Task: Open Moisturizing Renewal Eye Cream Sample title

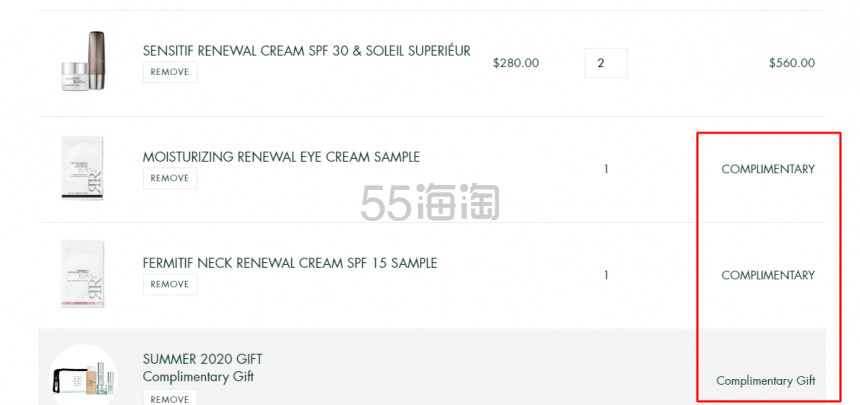Action: [281, 157]
